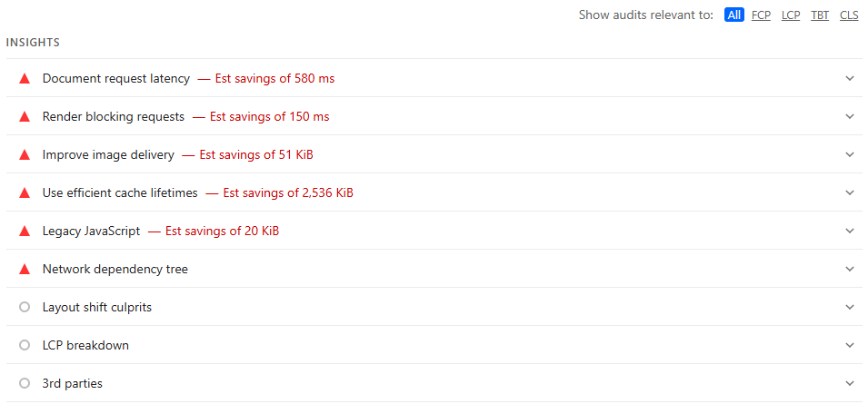The height and width of the screenshot is (404, 868).
Task: Expand Document request latency chevron
Action: click(850, 79)
